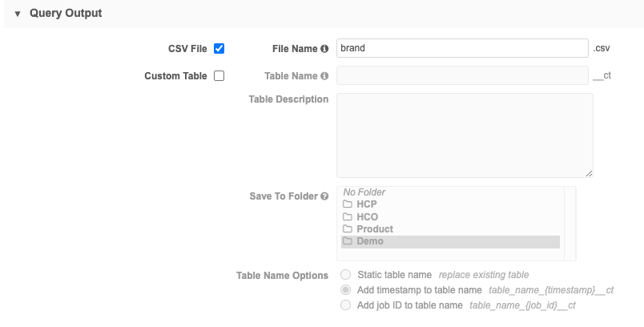Click the Save To Folder help icon
The image size is (644, 327).
point(324,196)
